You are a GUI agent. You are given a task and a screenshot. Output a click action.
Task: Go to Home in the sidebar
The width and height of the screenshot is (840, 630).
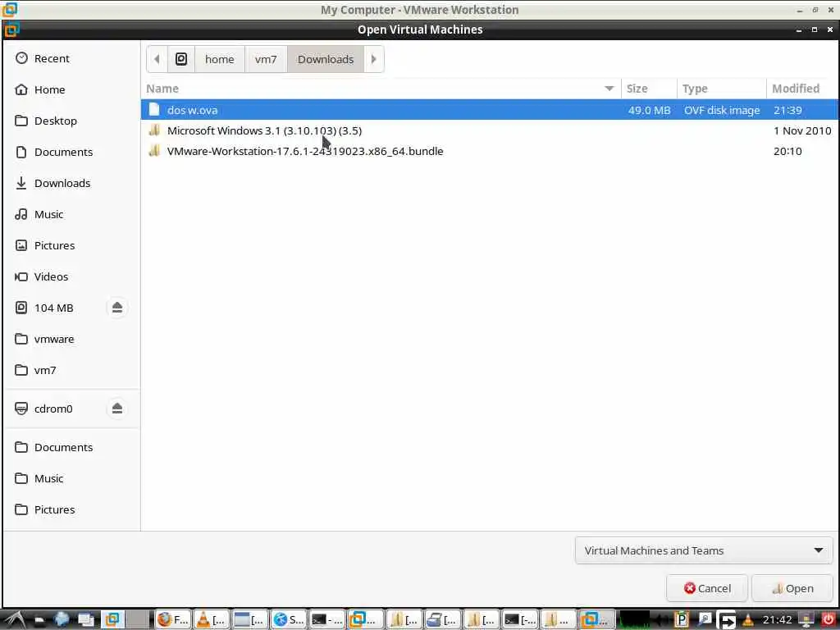click(x=49, y=89)
